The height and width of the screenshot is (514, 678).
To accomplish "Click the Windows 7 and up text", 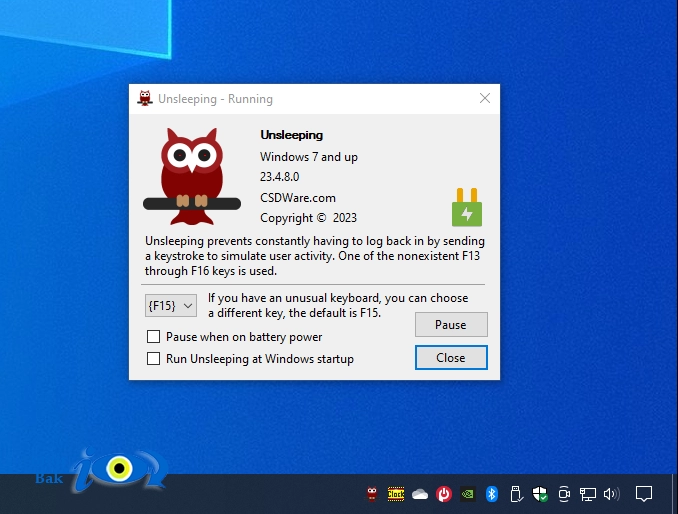I will pyautogui.click(x=309, y=156).
